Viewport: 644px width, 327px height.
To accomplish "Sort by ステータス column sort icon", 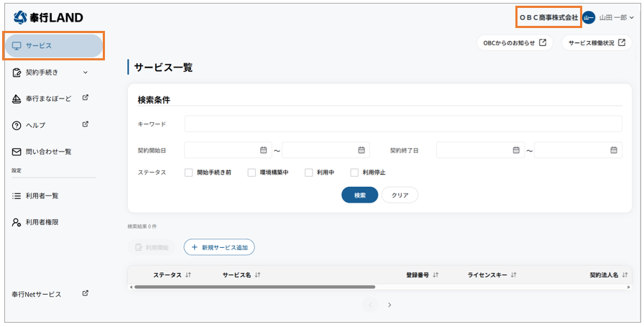I will (188, 275).
